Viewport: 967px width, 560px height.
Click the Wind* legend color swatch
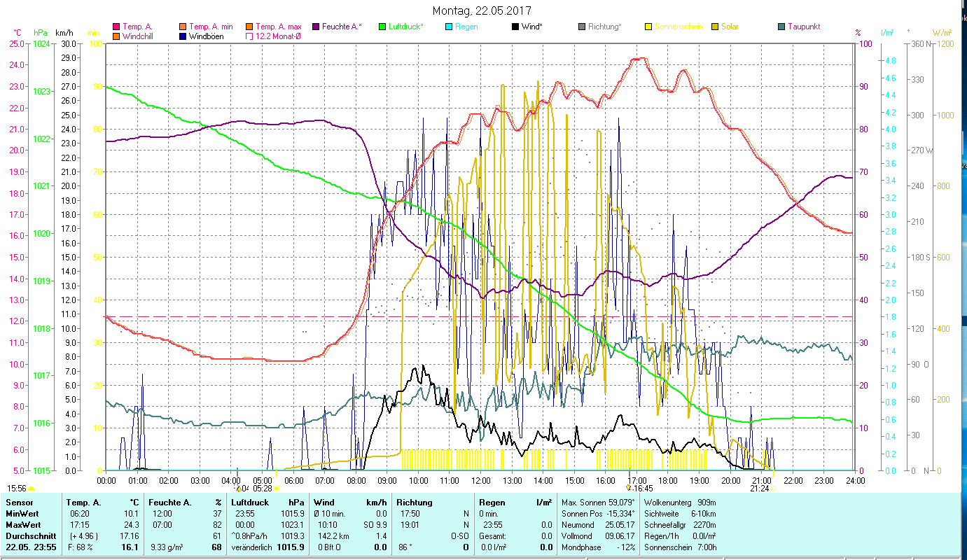click(x=515, y=27)
